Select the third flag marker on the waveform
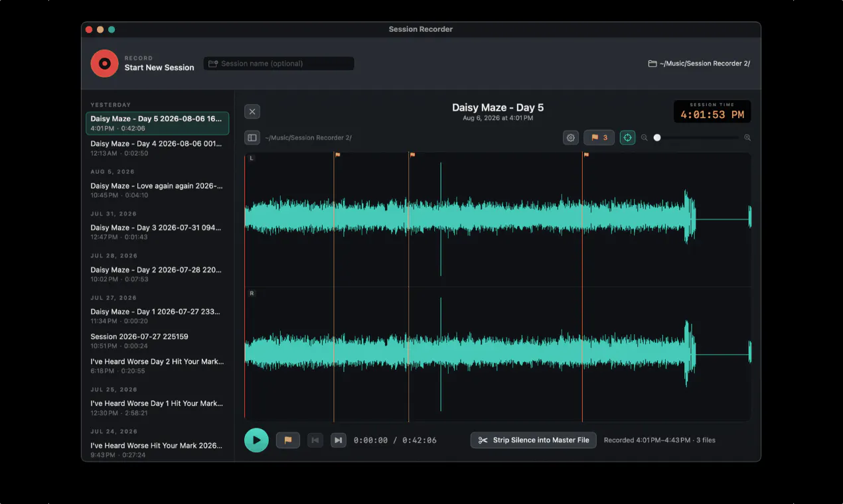 (x=586, y=155)
